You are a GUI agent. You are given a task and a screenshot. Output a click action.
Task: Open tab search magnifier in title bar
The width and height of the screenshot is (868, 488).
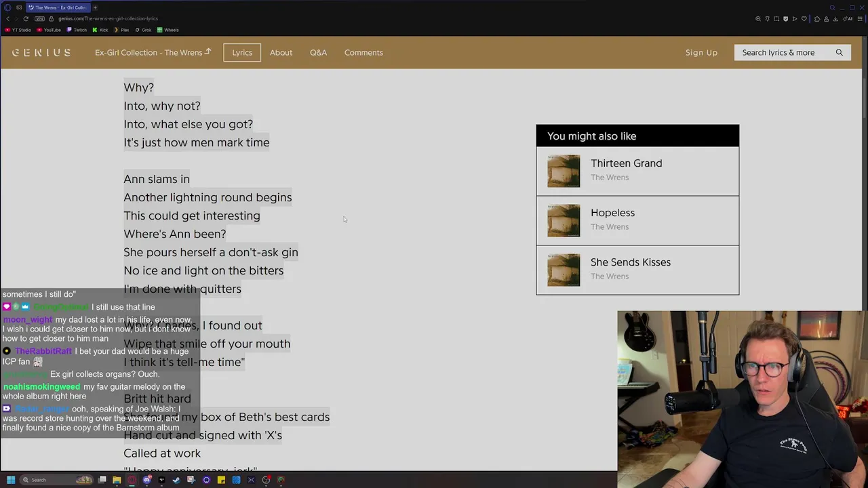point(832,7)
